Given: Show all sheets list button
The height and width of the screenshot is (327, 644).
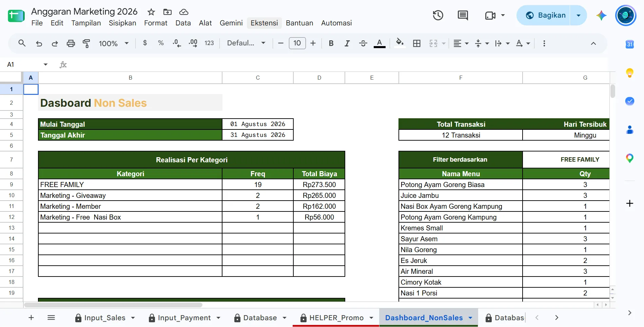Looking at the screenshot, I should coord(51,318).
